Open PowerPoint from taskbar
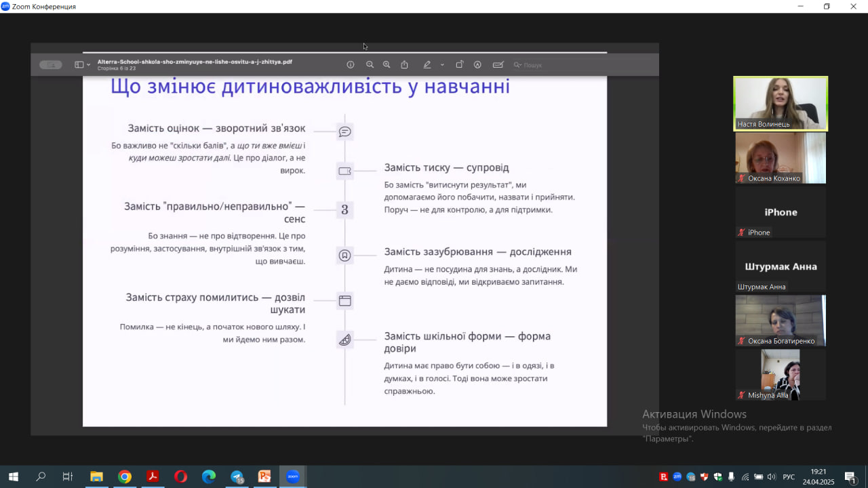 (x=264, y=476)
